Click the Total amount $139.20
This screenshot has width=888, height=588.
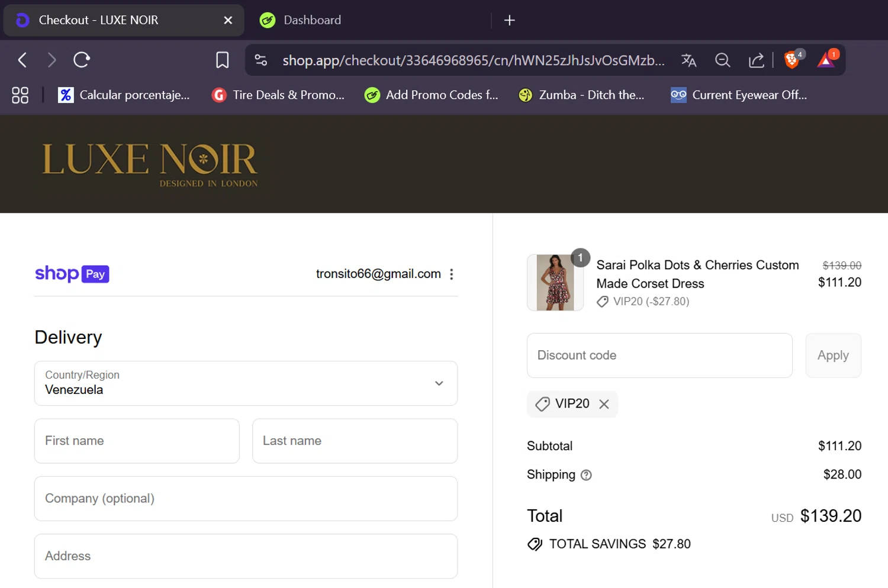(831, 516)
